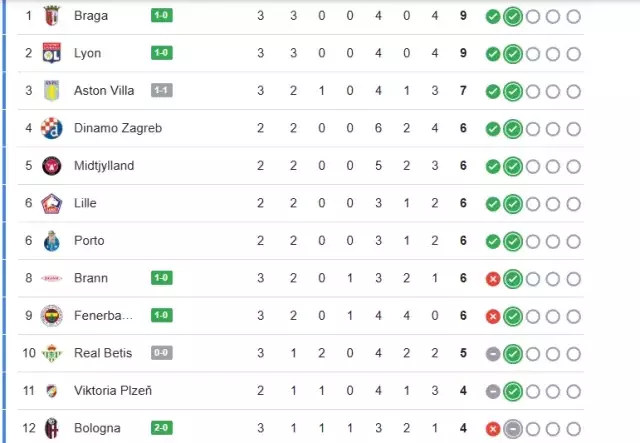Viewport: 640px width, 443px height.
Task: Click the ringed latest-result icon in Porto's form
Action: (513, 241)
